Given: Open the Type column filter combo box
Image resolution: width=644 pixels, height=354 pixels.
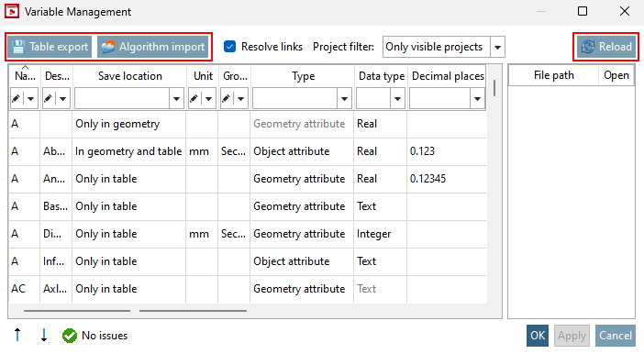Looking at the screenshot, I should [302, 98].
